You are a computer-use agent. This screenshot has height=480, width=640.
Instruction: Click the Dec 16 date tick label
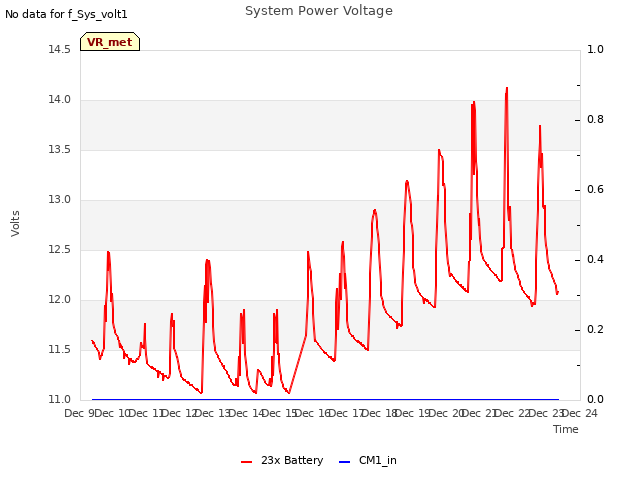pyautogui.click(x=313, y=414)
